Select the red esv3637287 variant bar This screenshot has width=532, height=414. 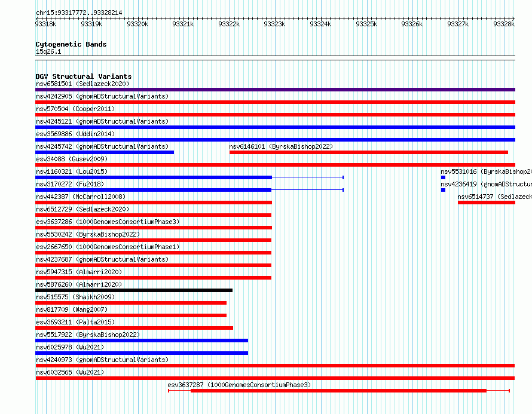click(338, 391)
